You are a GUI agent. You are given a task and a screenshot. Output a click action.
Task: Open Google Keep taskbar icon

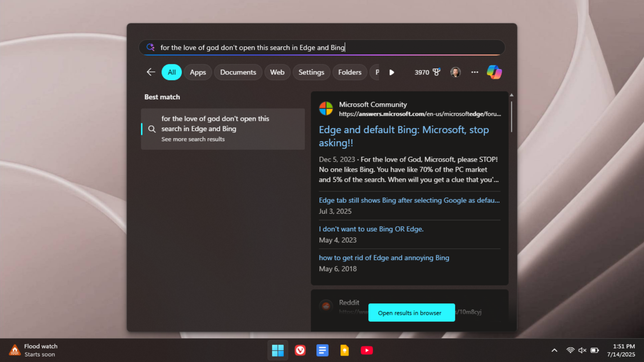344,351
